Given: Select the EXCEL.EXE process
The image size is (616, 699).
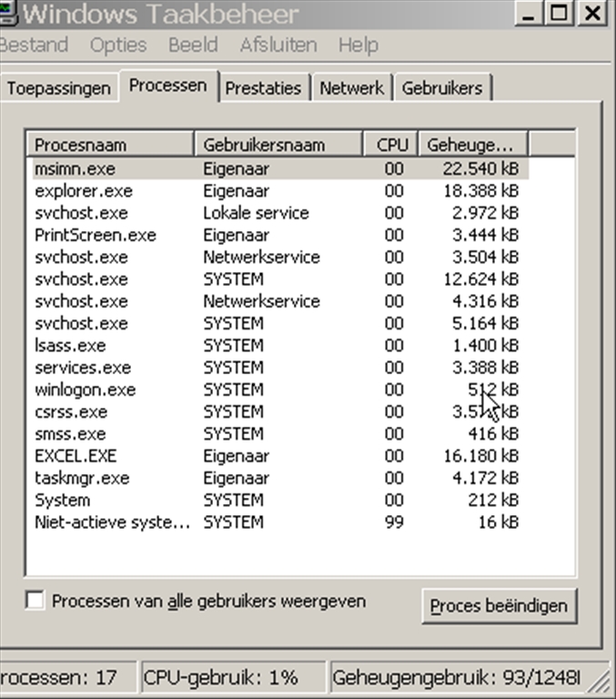Looking at the screenshot, I should [280, 456].
